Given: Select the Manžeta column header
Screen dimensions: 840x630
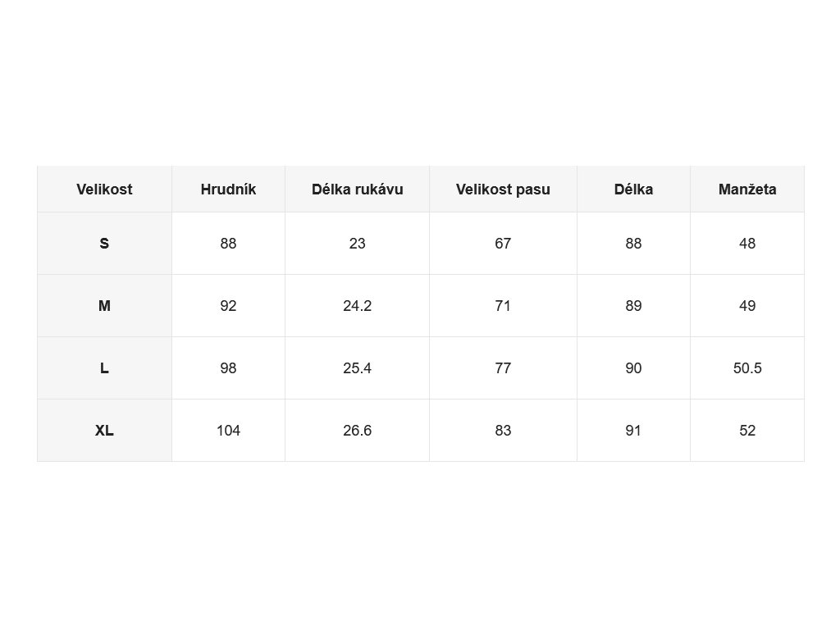Looking at the screenshot, I should (x=747, y=189).
